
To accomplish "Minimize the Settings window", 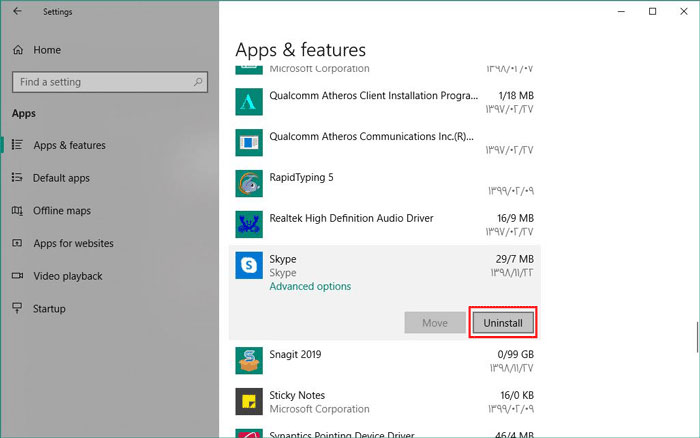I will (x=621, y=11).
